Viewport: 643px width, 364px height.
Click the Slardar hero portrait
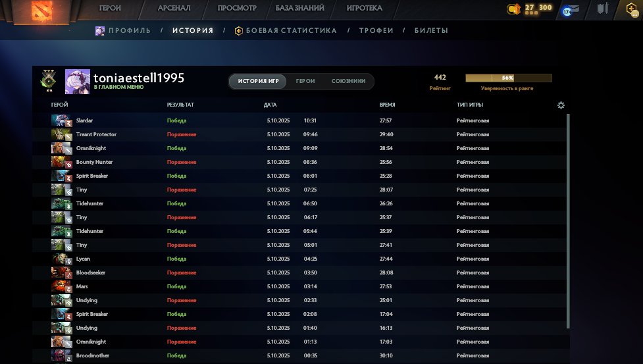[61, 120]
